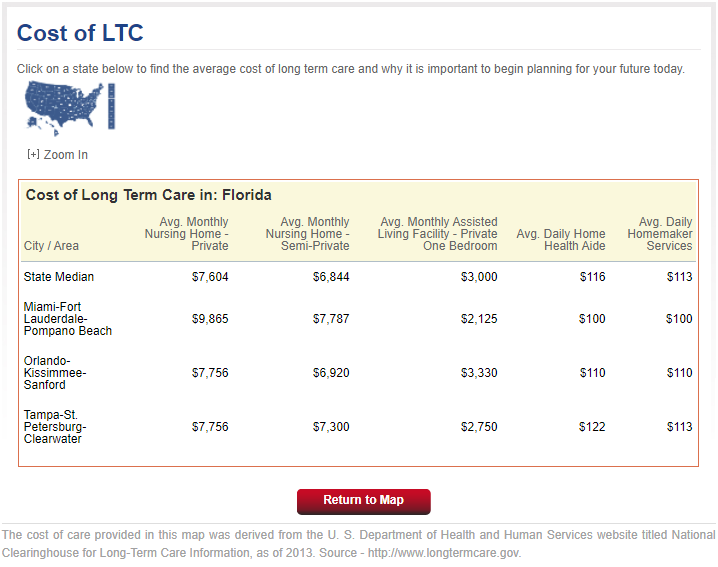718x567 pixels.
Task: Select the Avg. Daily Home Health Aide header
Action: coord(561,240)
